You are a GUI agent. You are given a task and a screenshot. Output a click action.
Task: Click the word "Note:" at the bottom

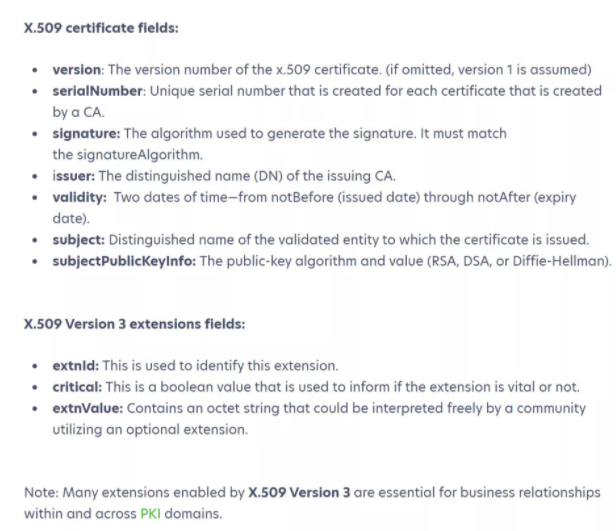point(41,492)
